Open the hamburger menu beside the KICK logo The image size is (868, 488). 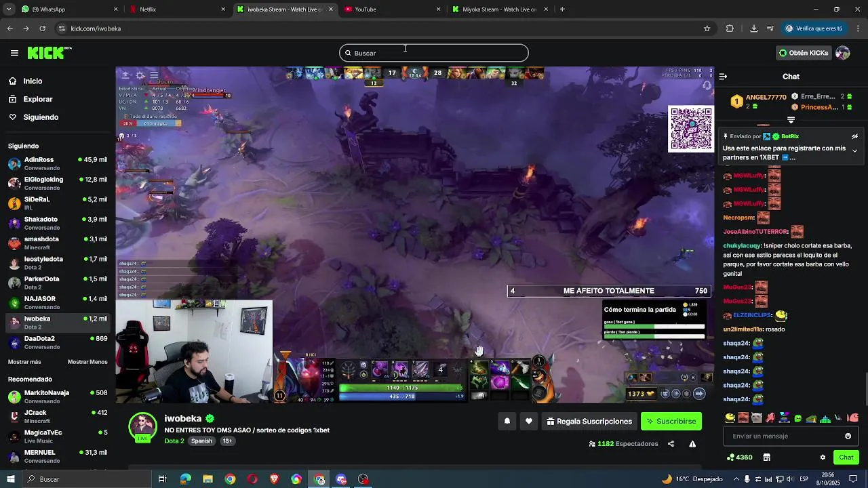[x=14, y=53]
